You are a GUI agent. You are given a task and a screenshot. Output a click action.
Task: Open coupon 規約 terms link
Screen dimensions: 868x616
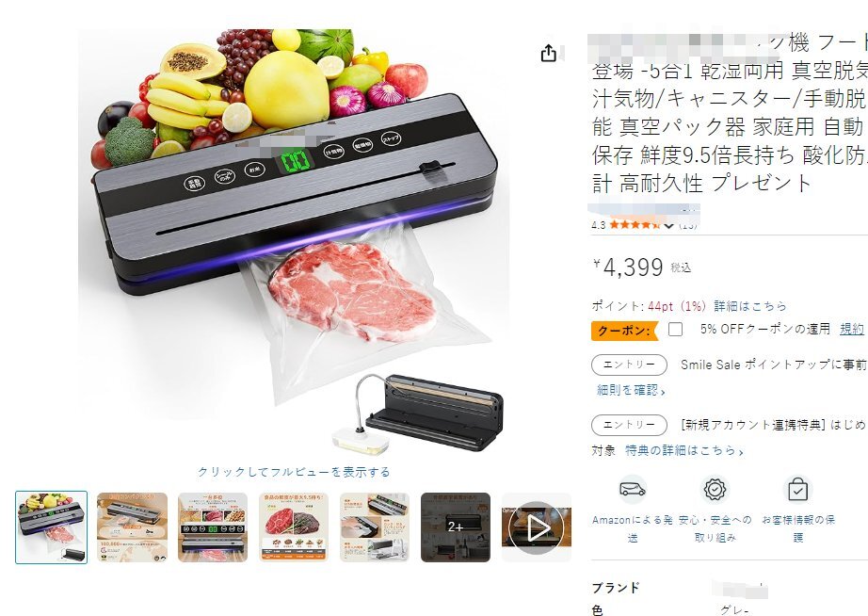[851, 329]
